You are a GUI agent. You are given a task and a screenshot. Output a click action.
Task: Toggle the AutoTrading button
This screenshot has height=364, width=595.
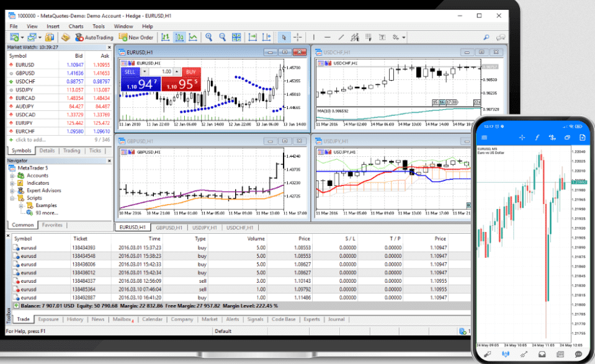coord(94,37)
